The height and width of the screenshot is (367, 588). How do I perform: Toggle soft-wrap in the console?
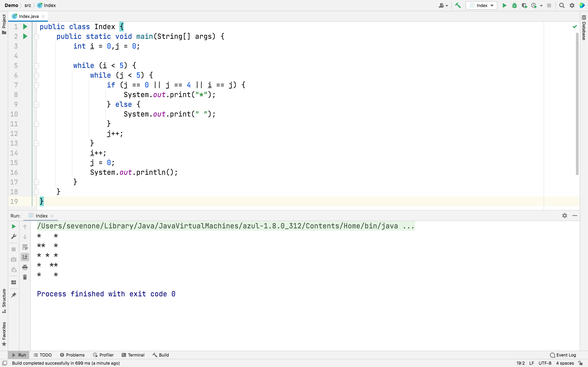(25, 247)
